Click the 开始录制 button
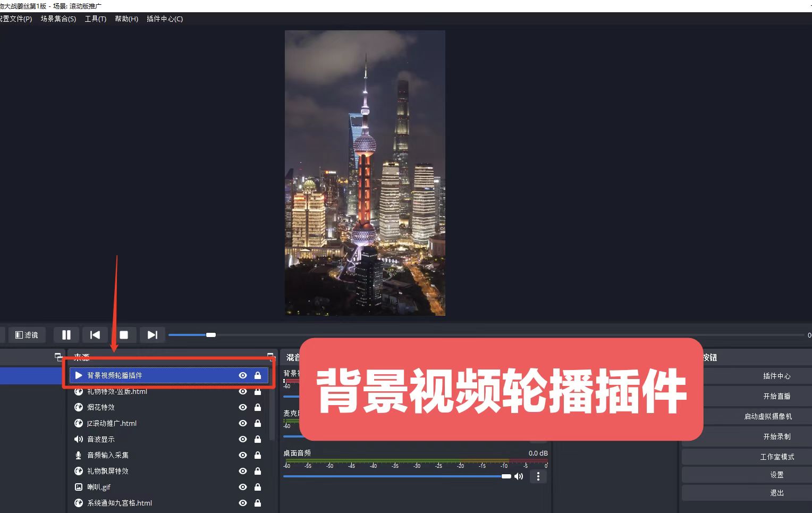The image size is (812, 513). (776, 436)
